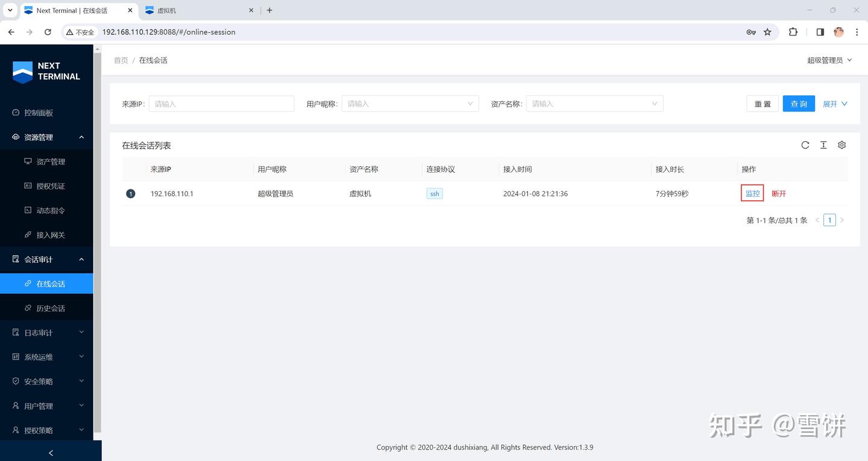
Task: Click the 首页 breadcrumb link
Action: click(121, 60)
